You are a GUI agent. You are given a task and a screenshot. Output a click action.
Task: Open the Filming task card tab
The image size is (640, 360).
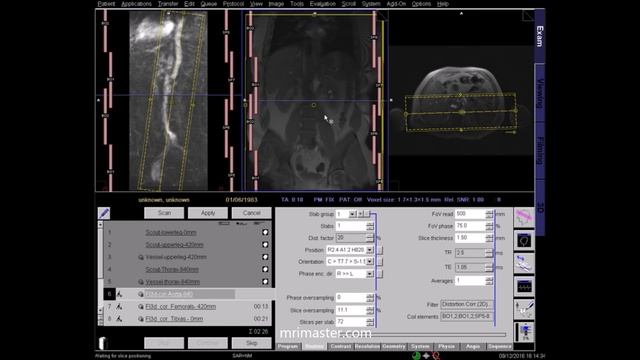click(540, 151)
